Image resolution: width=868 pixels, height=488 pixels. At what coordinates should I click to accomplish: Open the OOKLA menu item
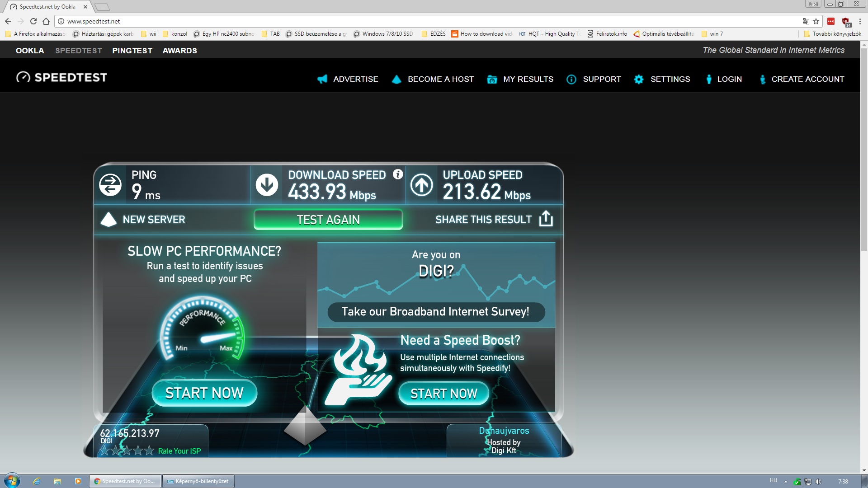(x=30, y=51)
